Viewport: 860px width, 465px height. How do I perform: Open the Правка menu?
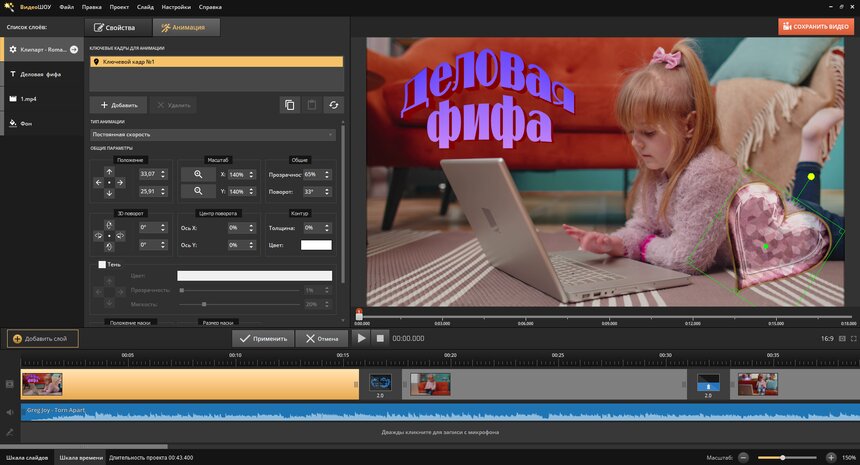[x=92, y=7]
